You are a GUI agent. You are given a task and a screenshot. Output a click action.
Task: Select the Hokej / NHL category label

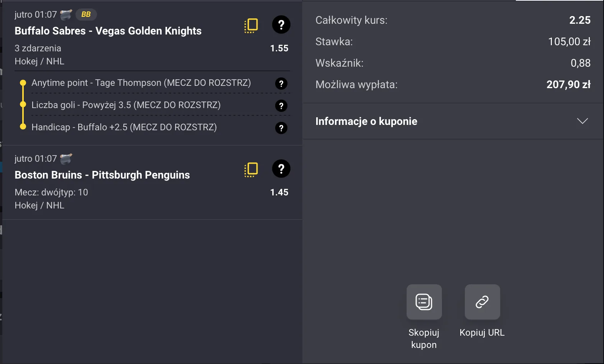coord(39,61)
